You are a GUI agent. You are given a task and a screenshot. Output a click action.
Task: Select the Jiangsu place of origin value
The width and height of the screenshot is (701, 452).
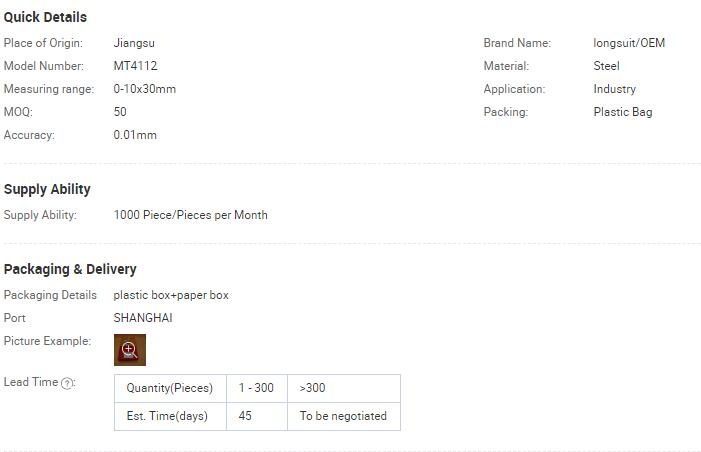coord(134,43)
